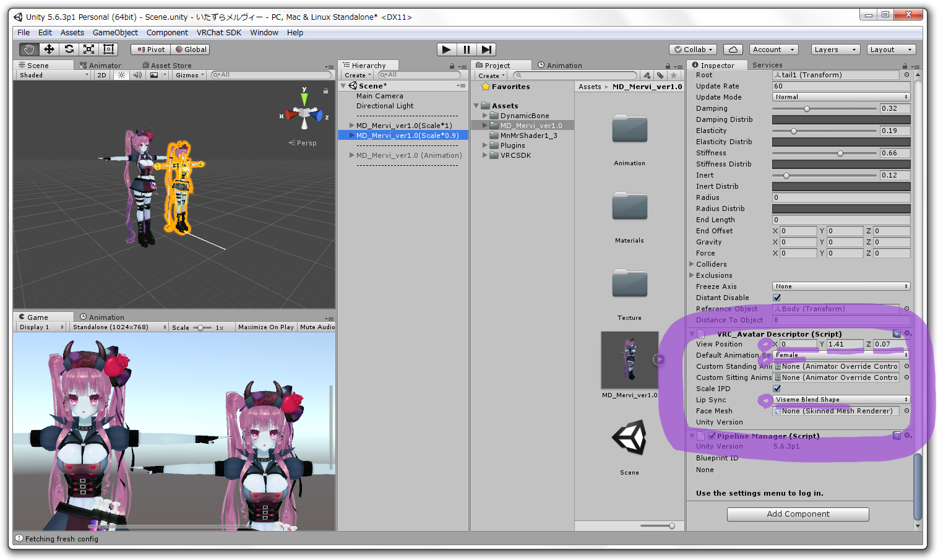Click the Scene orientation gizmo
Viewport: 938px width, 560px height.
coord(304,114)
